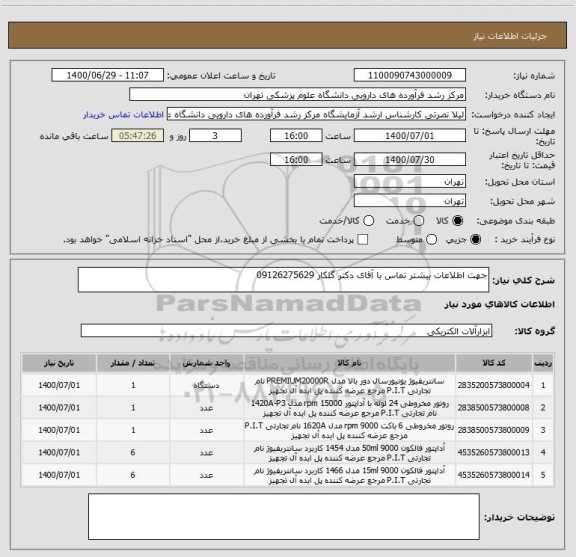Click the remaining days field showing 3
Viewport: 576px width, 557px height.
point(215,136)
